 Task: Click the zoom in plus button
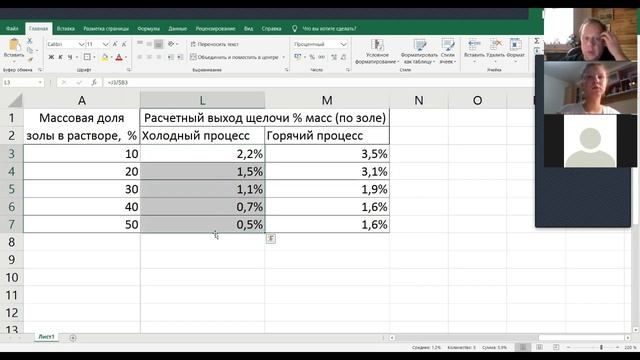[x=617, y=347]
